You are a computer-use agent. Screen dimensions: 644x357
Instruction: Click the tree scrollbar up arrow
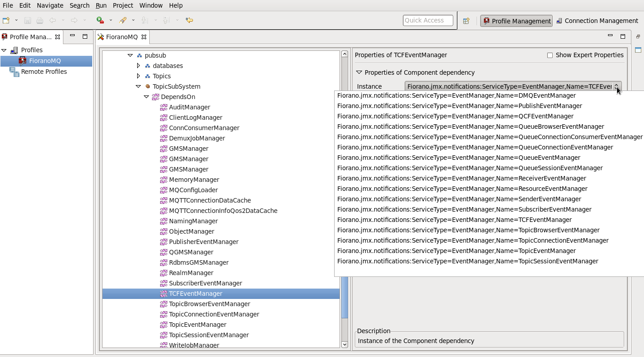[345, 54]
